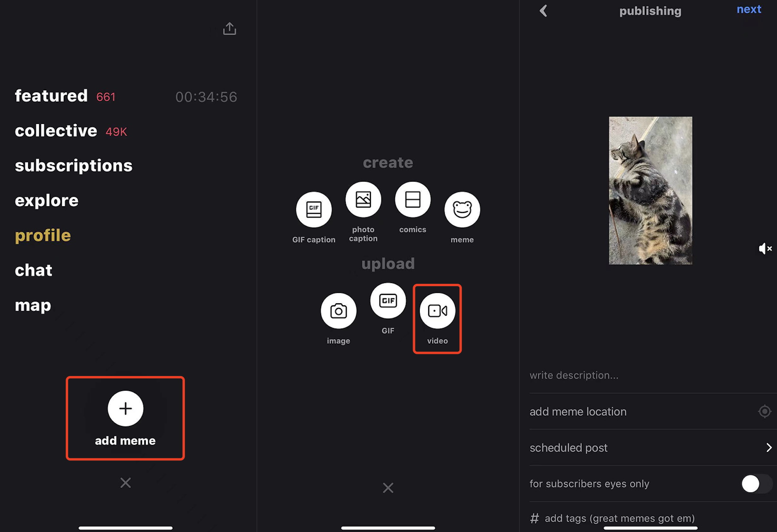Open the comics creator icon

(412, 199)
